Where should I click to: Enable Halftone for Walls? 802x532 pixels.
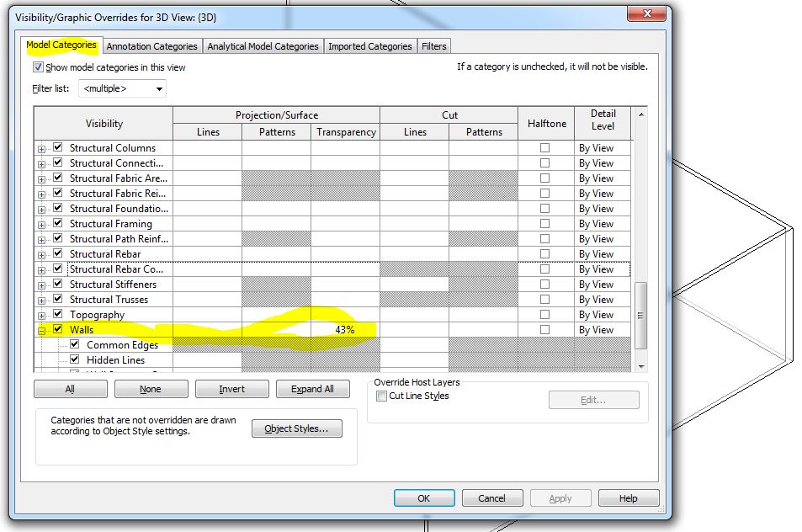point(545,329)
